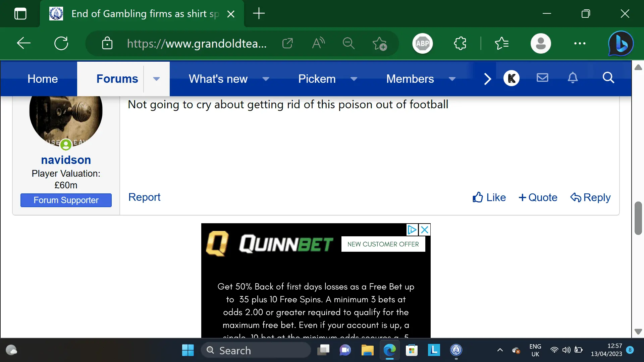Open the forum inbox envelope icon

pos(542,78)
